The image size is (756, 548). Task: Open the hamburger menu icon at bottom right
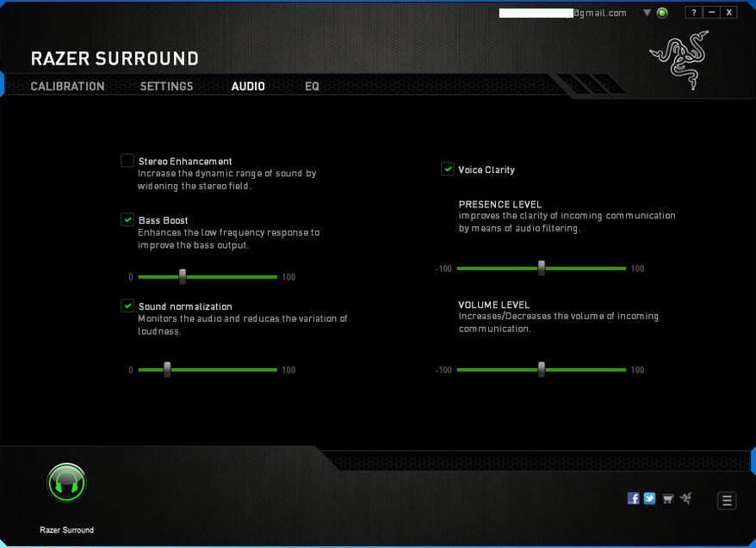727,501
